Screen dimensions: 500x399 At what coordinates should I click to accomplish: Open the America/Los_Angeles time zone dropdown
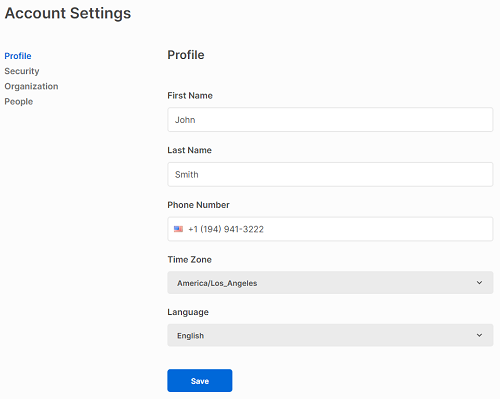point(330,283)
